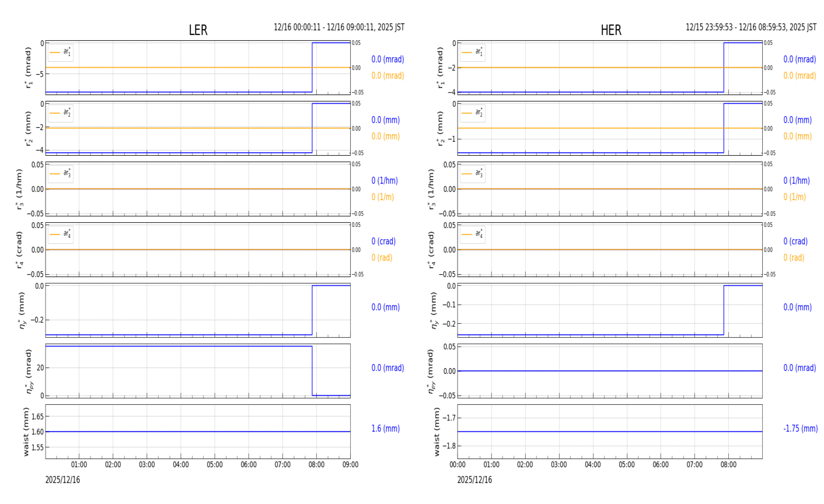
Task: Click the HER panel title
Action: [x=610, y=30]
